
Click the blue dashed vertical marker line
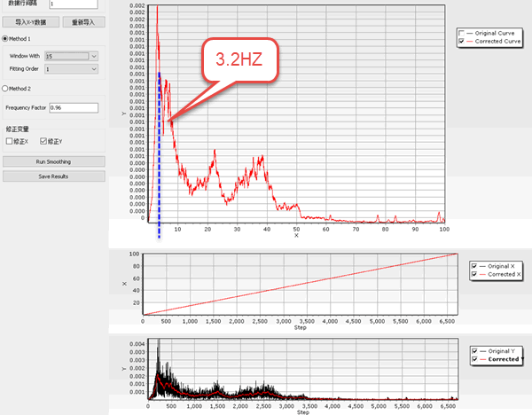pyautogui.click(x=159, y=160)
